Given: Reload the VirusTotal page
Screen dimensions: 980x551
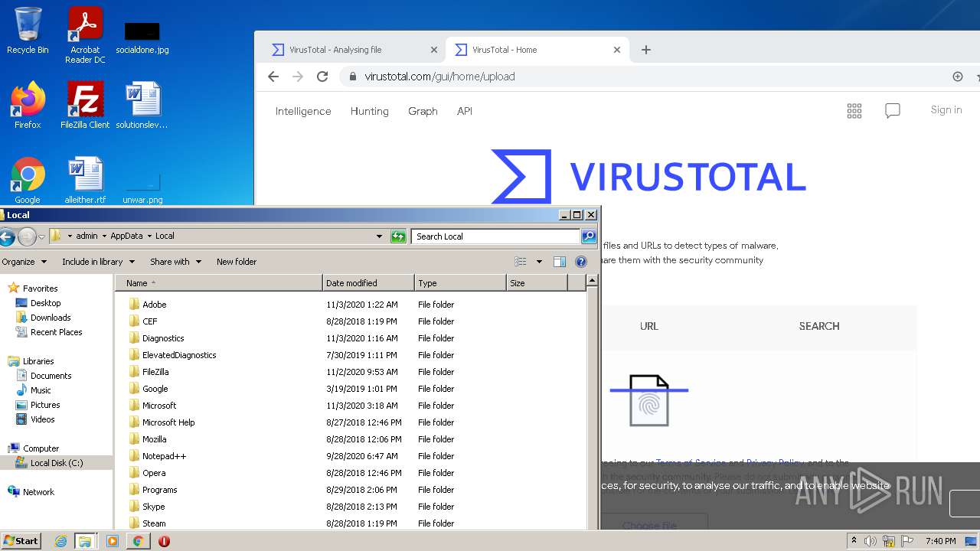Looking at the screenshot, I should coord(322,77).
